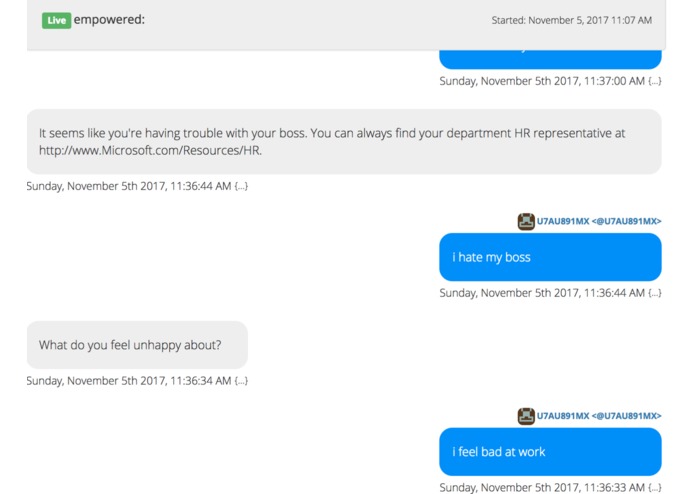Expand {...} details under 'i hate my boss'
The width and height of the screenshot is (695, 494).
pyautogui.click(x=655, y=293)
